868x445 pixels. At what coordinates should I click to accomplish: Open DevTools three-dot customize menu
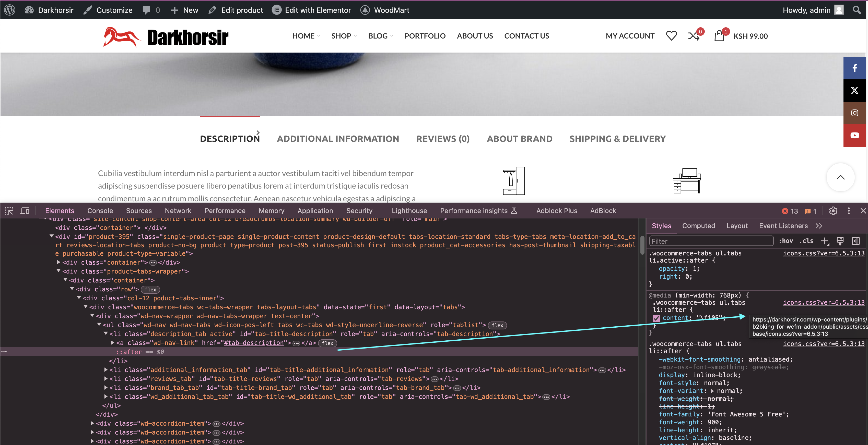point(848,211)
